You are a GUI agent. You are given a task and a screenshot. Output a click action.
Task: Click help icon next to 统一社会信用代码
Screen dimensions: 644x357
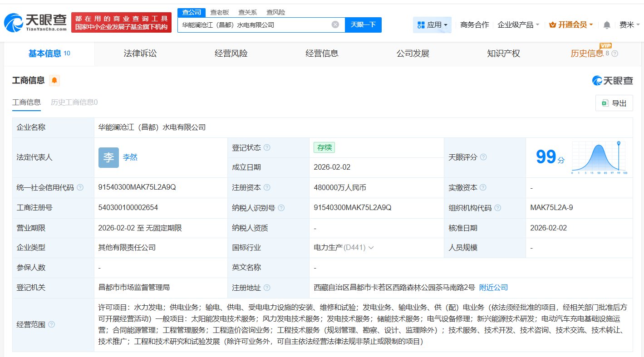[80, 188]
